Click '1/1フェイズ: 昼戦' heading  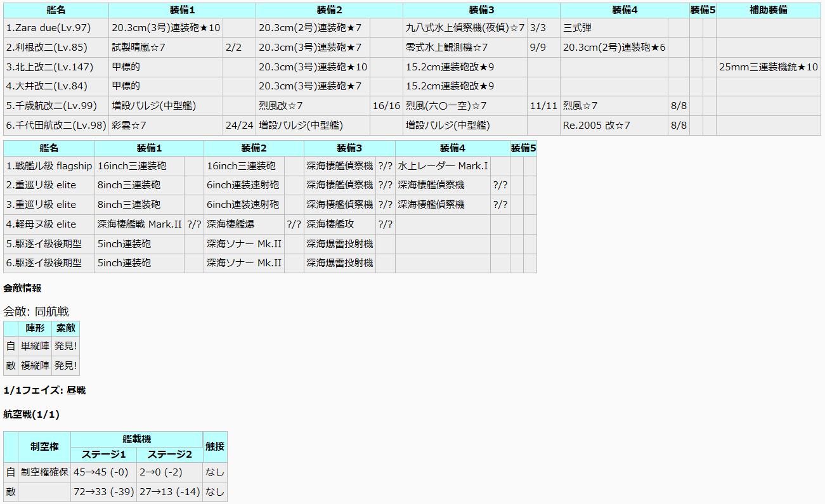[x=44, y=391]
